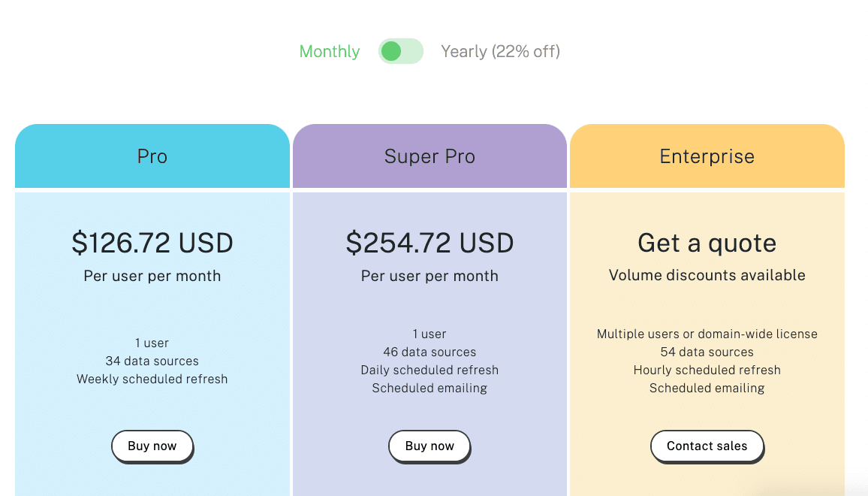This screenshot has height=496, width=868.
Task: Select the Monthly billing option
Action: 330,51
